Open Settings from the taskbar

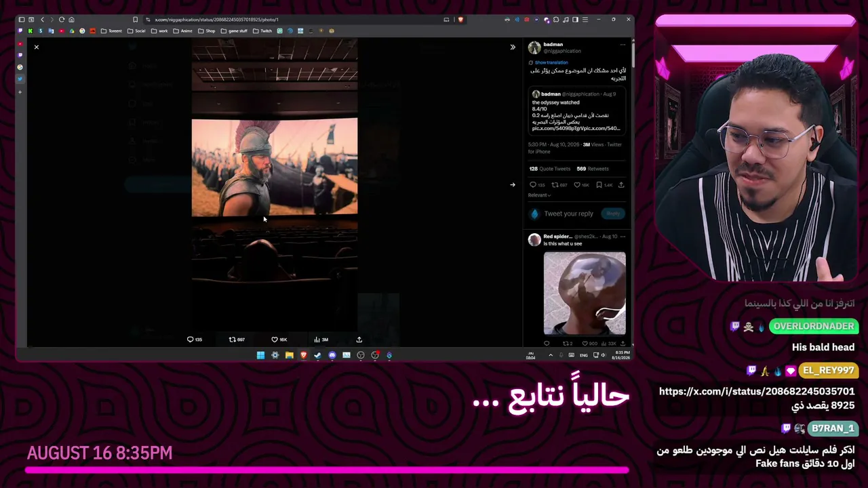tap(275, 355)
